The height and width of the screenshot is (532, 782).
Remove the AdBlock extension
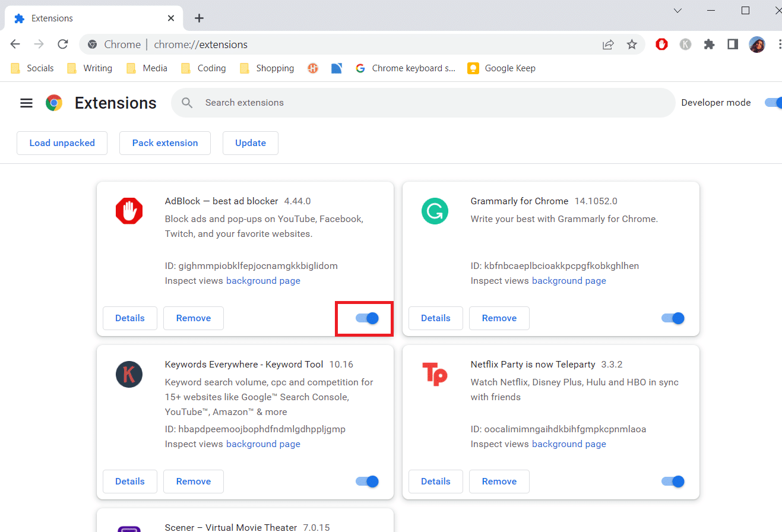point(194,318)
